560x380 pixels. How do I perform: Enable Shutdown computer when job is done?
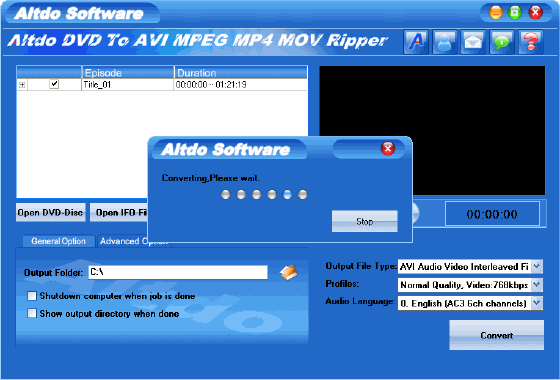(32, 296)
